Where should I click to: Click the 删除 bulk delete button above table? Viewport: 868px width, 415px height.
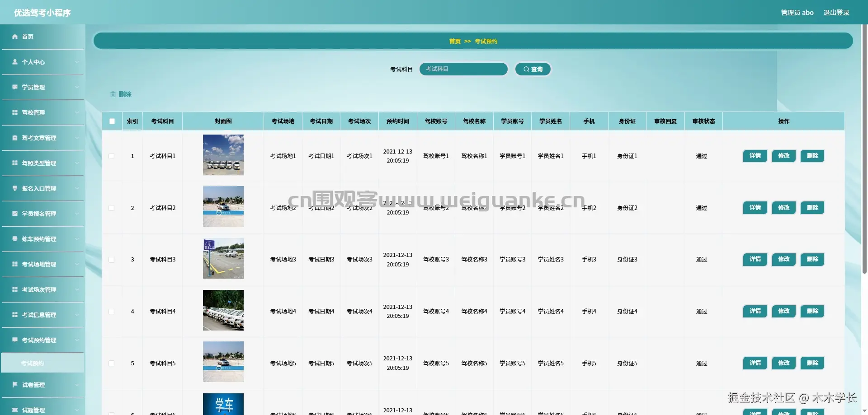click(x=121, y=94)
